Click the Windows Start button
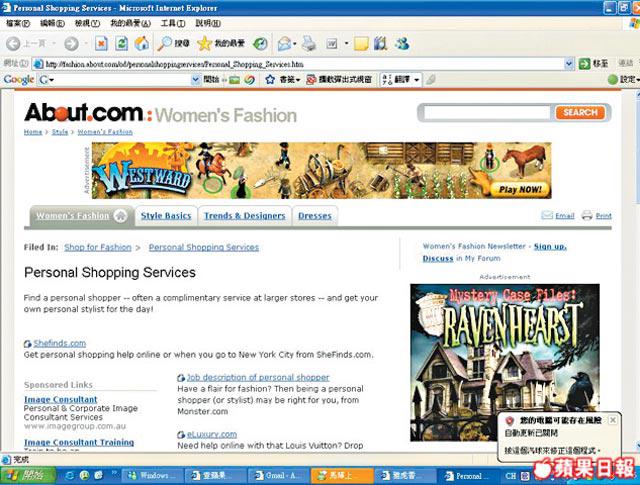 point(28,475)
